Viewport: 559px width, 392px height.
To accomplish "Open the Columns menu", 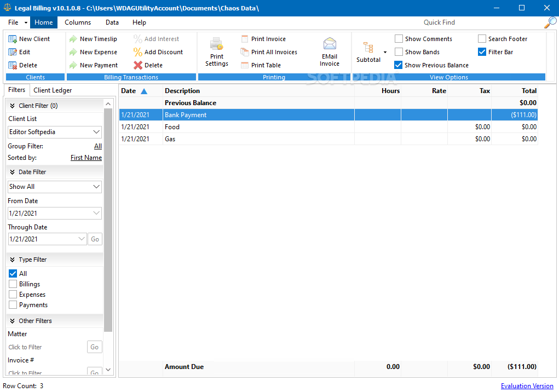I will (x=77, y=22).
